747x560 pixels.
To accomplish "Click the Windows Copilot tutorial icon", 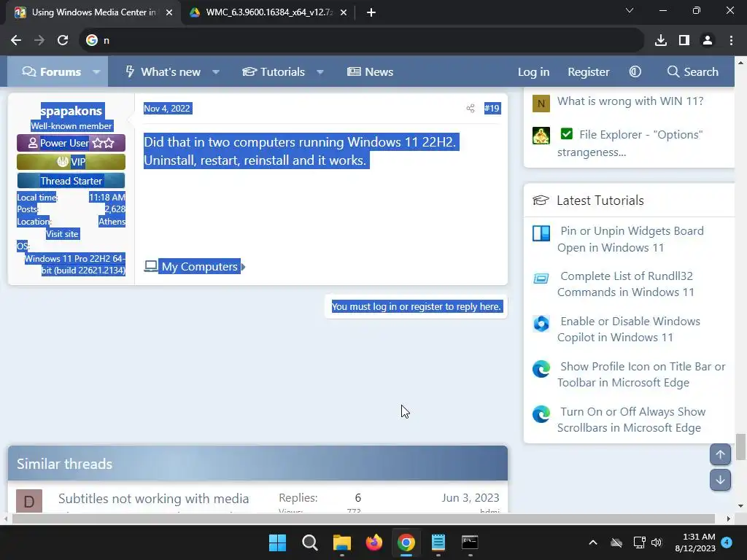I will point(541,324).
